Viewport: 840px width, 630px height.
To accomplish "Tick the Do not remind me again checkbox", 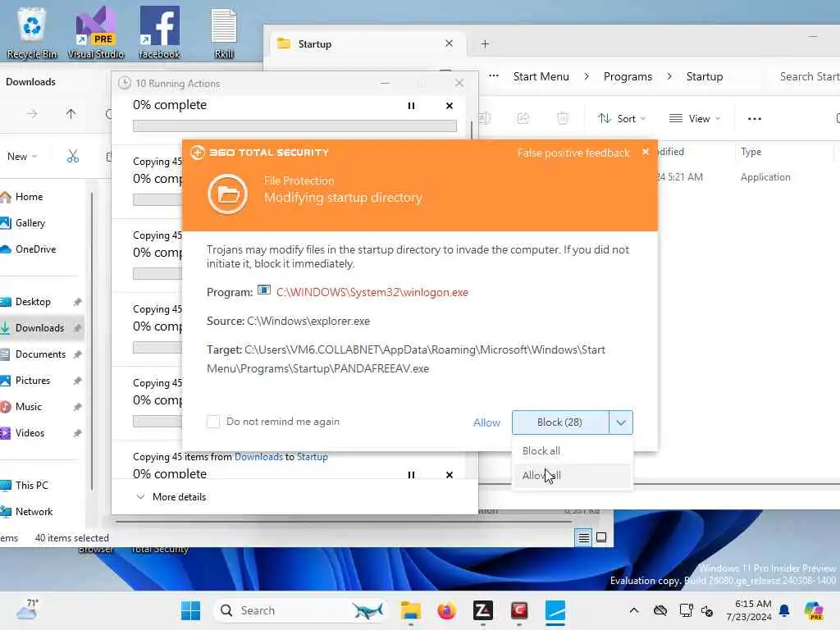I will coord(213,422).
